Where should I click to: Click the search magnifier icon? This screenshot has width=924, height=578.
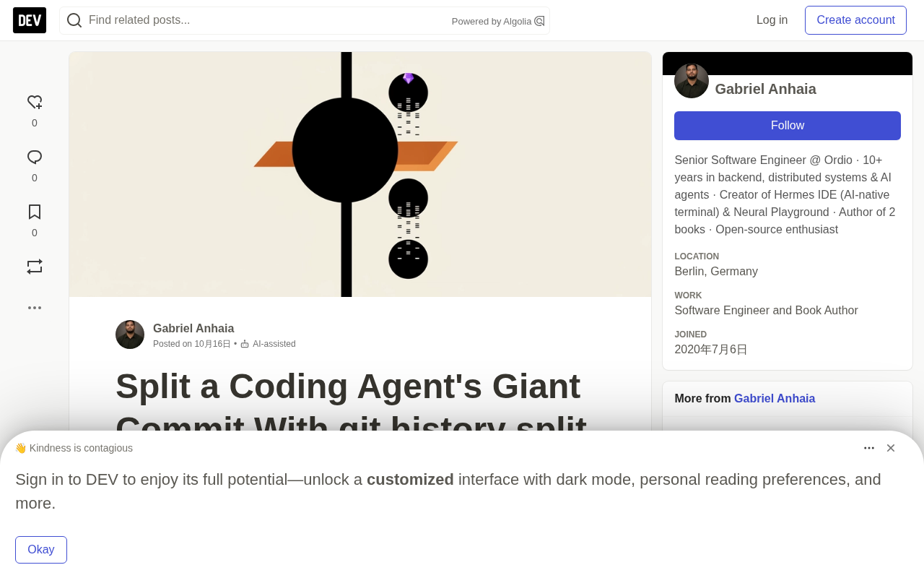click(74, 20)
